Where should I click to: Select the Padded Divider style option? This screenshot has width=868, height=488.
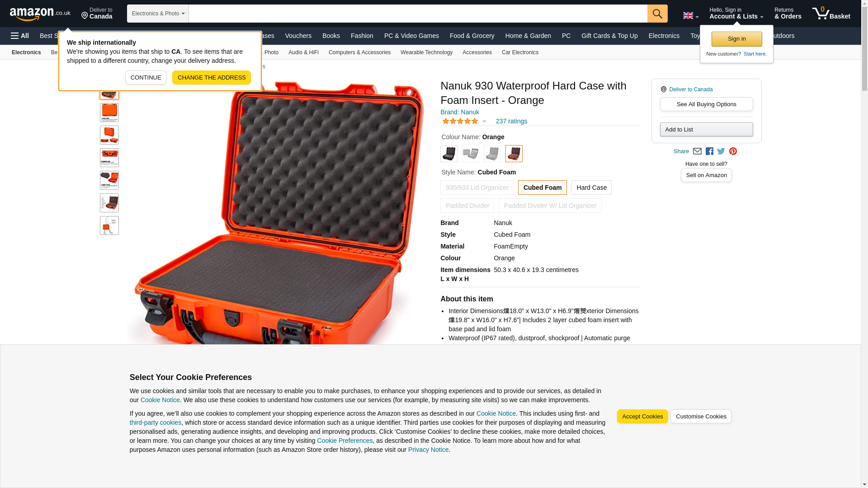pyautogui.click(x=467, y=206)
